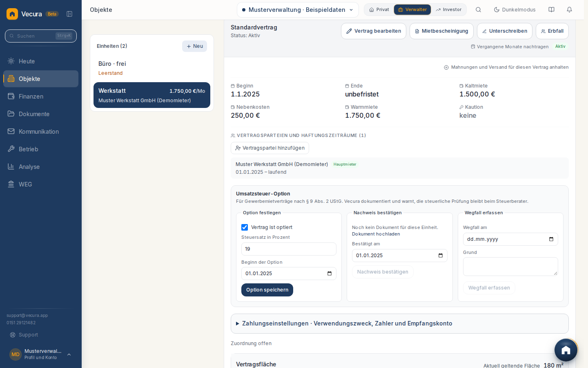Click the Steuersatz in Prozent field
The width and height of the screenshot is (588, 368).
(x=289, y=249)
